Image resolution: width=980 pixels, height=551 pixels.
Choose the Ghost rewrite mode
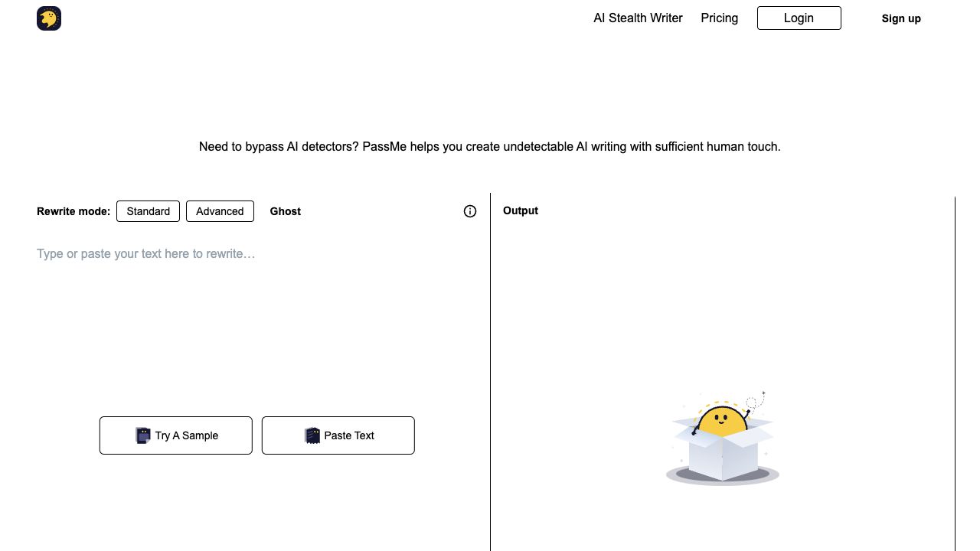point(285,211)
